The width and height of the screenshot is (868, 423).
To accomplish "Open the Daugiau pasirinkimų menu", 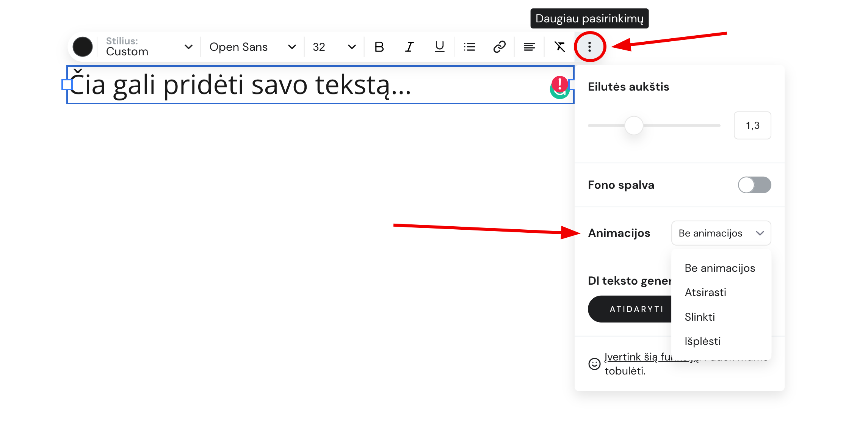I will pos(589,46).
